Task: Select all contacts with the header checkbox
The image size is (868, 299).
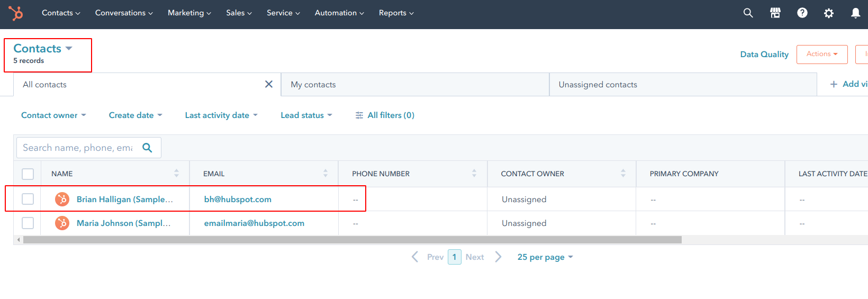Action: pyautogui.click(x=28, y=174)
